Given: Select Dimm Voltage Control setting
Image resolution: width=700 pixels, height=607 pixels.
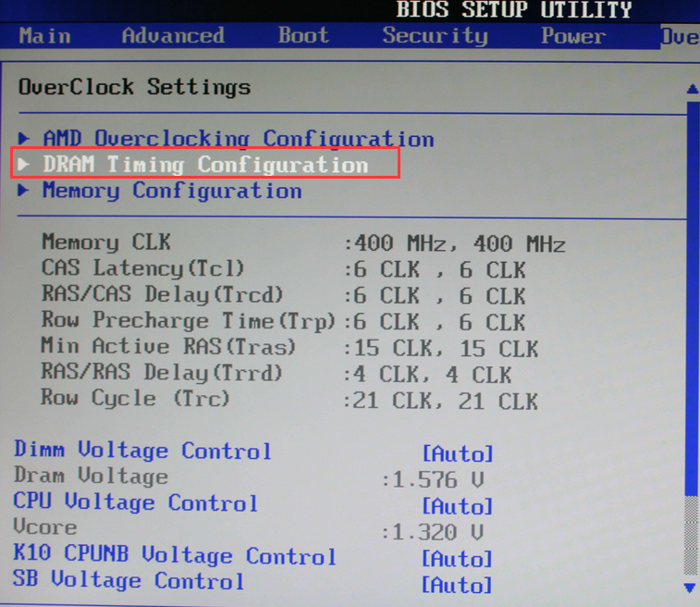Looking at the screenshot, I should pos(142,451).
